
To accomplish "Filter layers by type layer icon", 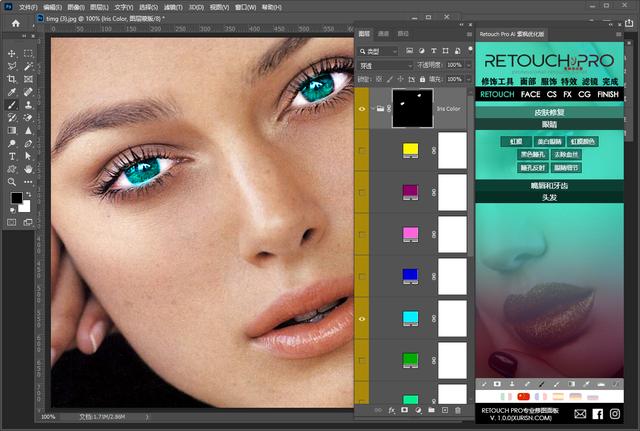I will coord(433,51).
